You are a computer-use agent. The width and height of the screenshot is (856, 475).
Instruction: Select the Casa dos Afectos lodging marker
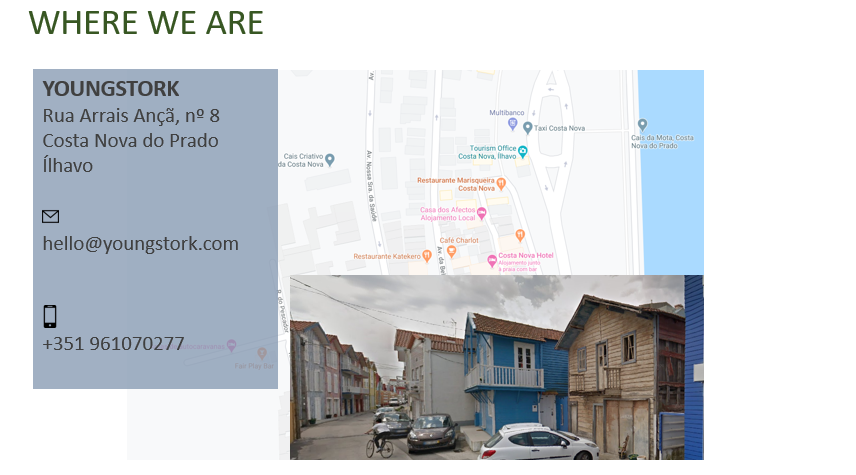pyautogui.click(x=481, y=212)
